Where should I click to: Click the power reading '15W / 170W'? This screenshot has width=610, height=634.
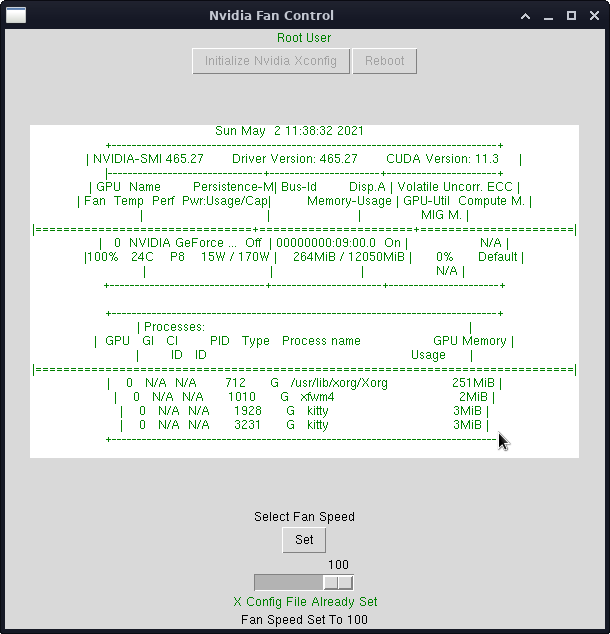point(235,257)
